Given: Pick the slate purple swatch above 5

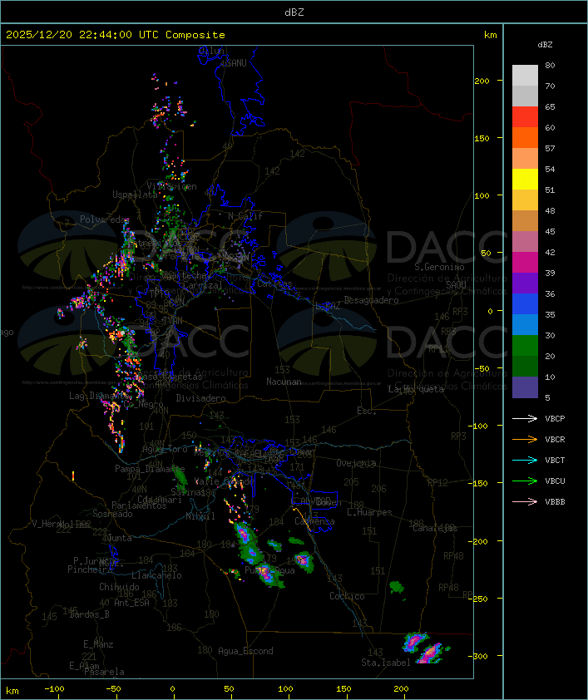Looking at the screenshot, I should (525, 387).
